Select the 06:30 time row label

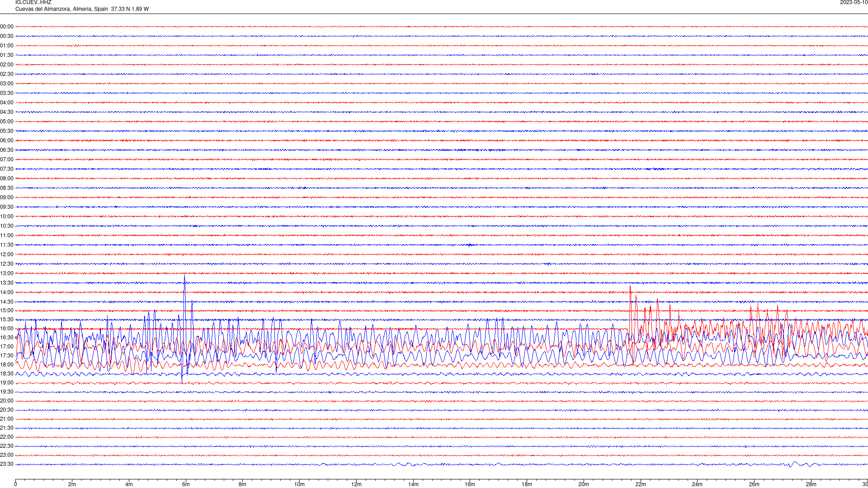[x=7, y=150]
